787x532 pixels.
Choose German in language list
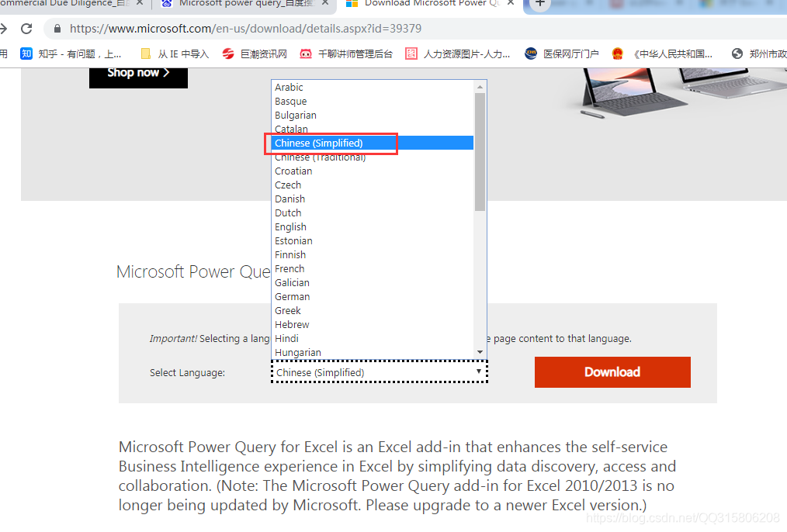(x=372, y=297)
